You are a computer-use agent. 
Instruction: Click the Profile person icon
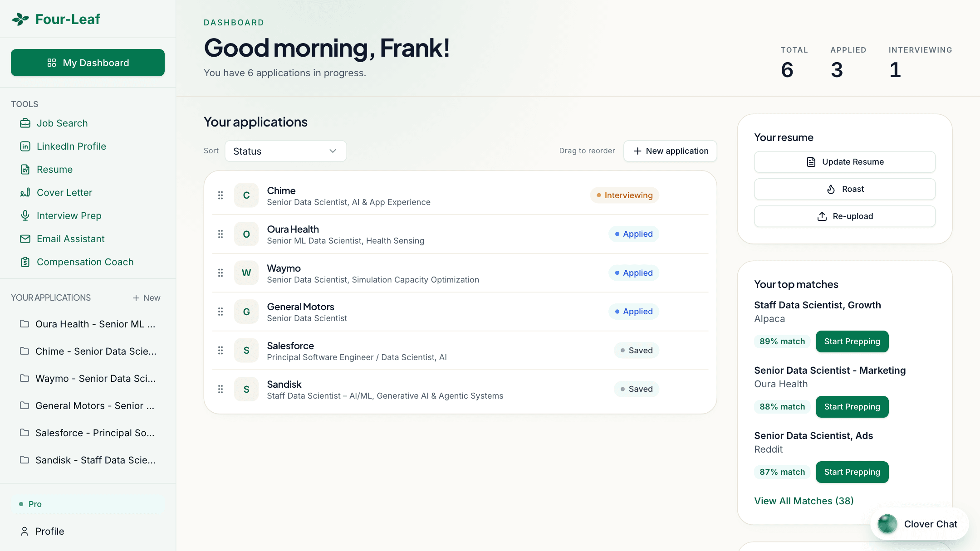[x=24, y=531]
